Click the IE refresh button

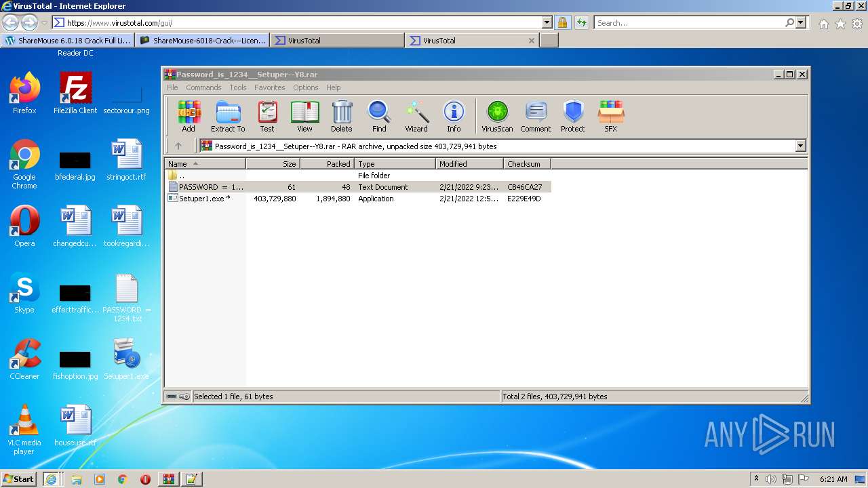(x=581, y=22)
